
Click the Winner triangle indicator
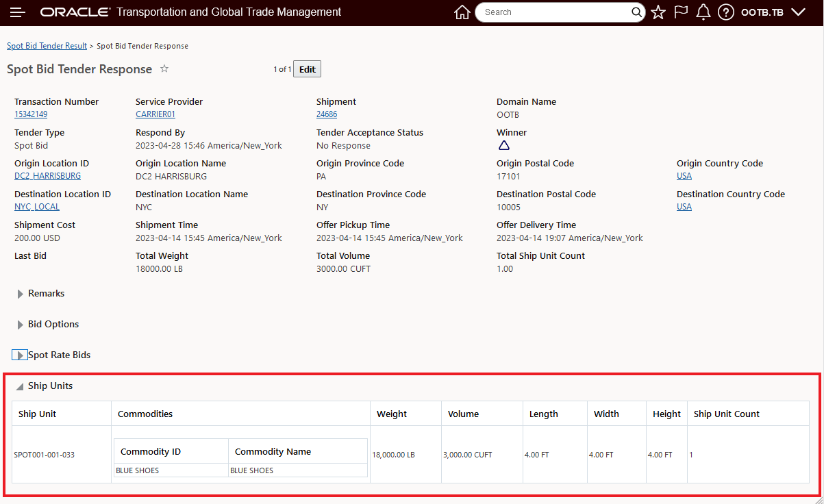coord(504,145)
